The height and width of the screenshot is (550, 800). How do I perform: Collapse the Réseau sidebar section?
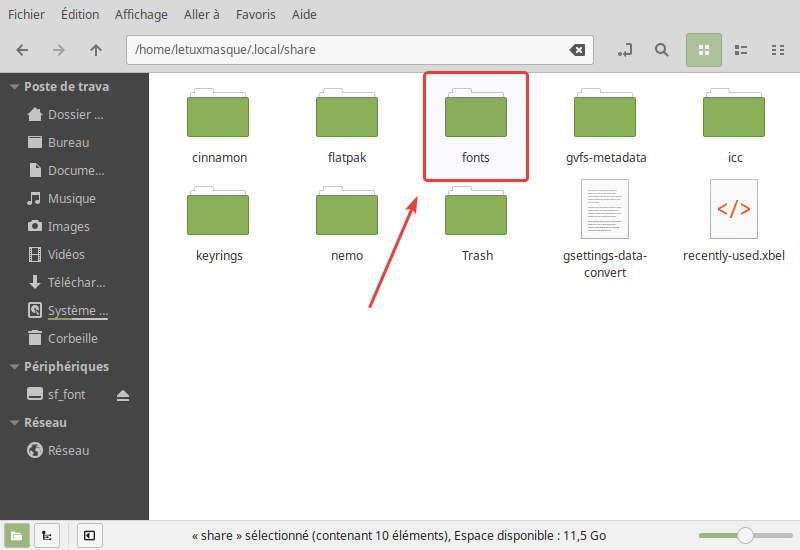click(x=14, y=423)
